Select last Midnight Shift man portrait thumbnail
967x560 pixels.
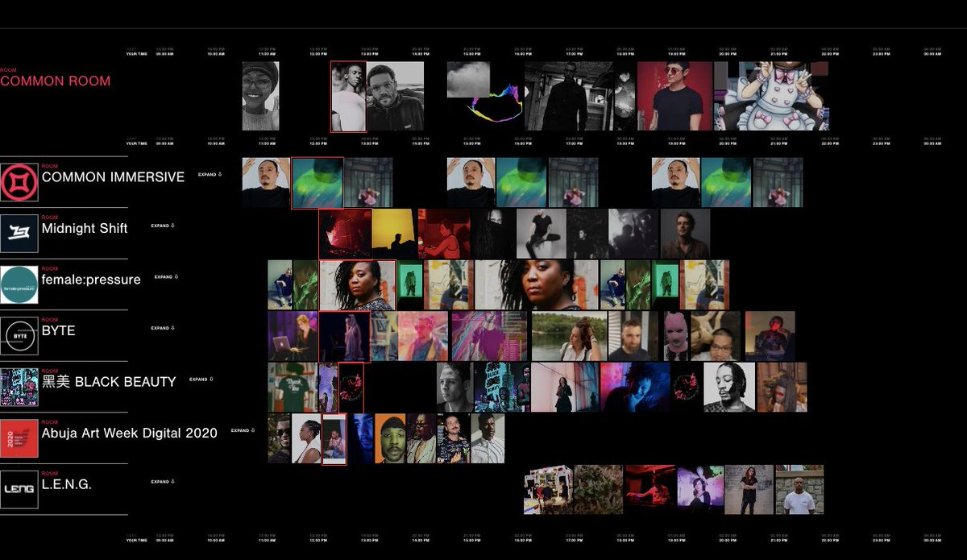coord(685,234)
